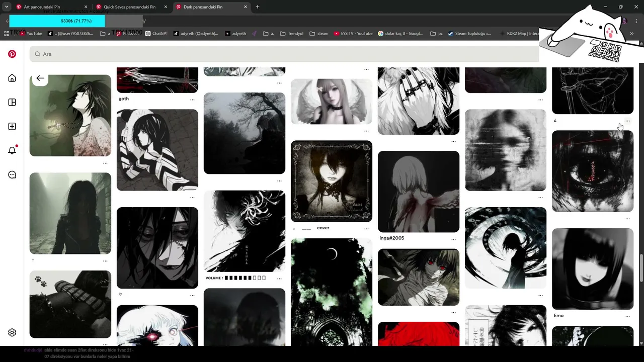The height and width of the screenshot is (362, 644).
Task: Click the 'inga#2005' pin title
Action: (x=392, y=238)
